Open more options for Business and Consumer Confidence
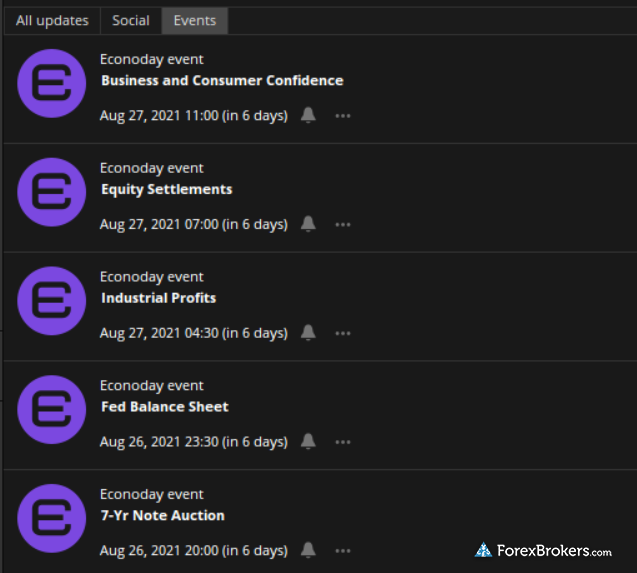 342,116
